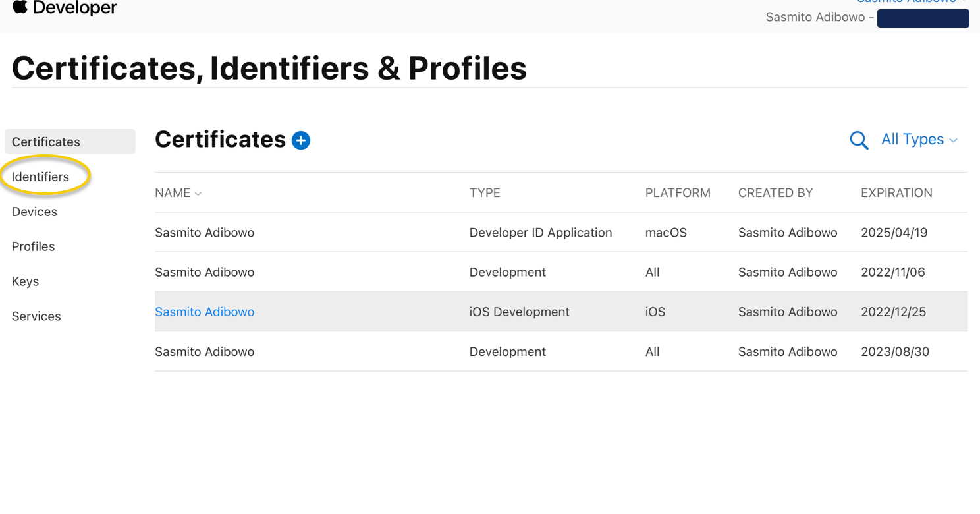The height and width of the screenshot is (514, 980).
Task: Click the CREATED BY column header
Action: (x=775, y=193)
